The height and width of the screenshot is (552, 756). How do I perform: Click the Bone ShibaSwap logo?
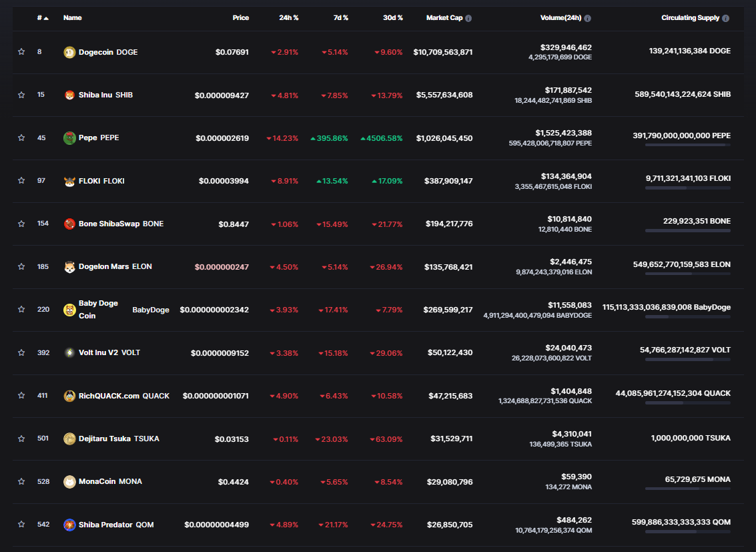[69, 224]
